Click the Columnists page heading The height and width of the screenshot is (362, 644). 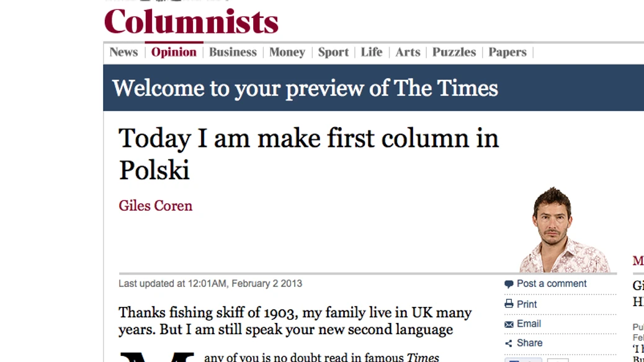coord(191,22)
